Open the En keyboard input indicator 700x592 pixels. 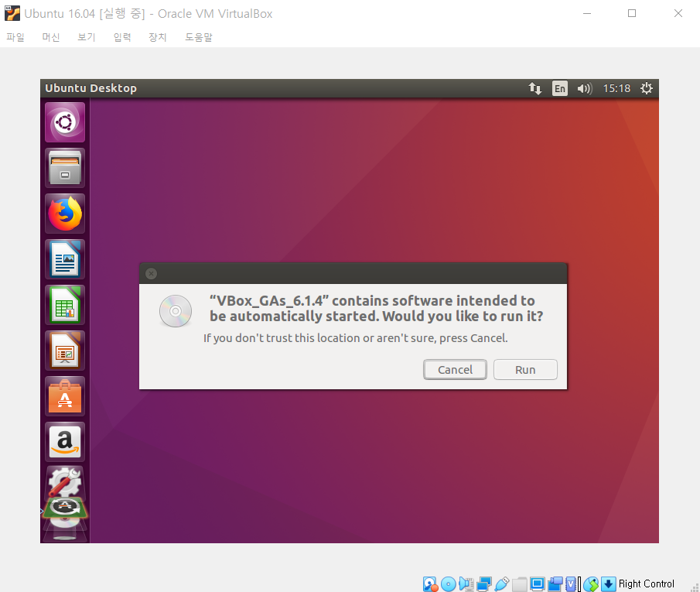pyautogui.click(x=559, y=88)
